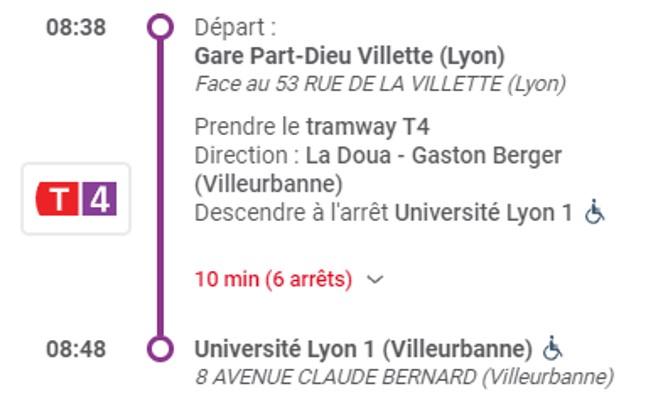Click the "Départ :" label
This screenshot has width=651, height=413.
[235, 28]
